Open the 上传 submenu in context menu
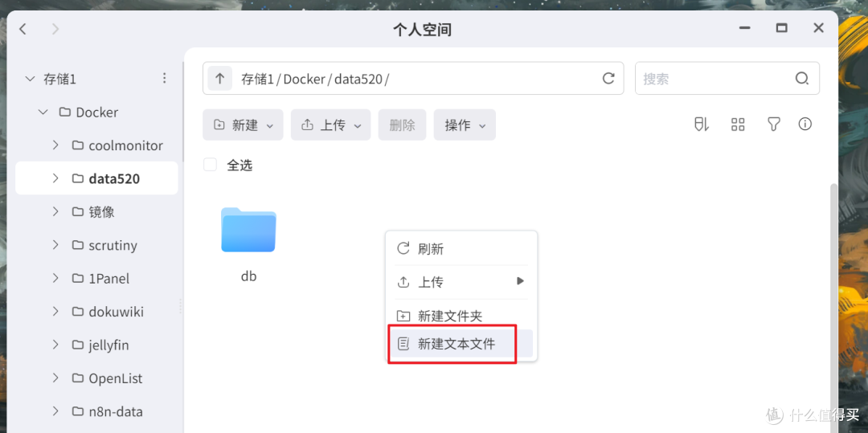The image size is (868, 433). (461, 282)
